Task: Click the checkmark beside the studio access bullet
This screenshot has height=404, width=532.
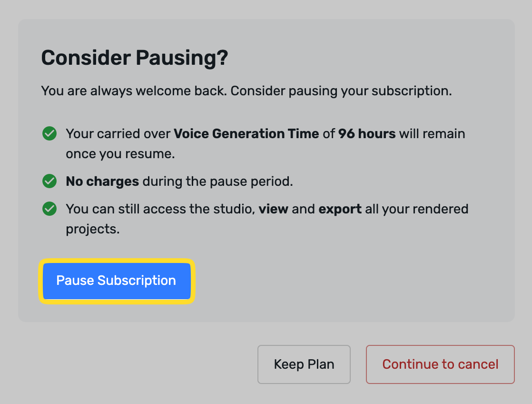Action: click(49, 209)
